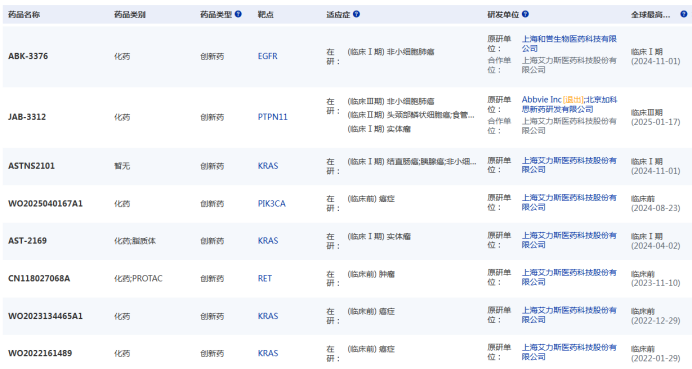Open KRAS target for AST-2169
The width and height of the screenshot is (692, 369).
pos(268,241)
